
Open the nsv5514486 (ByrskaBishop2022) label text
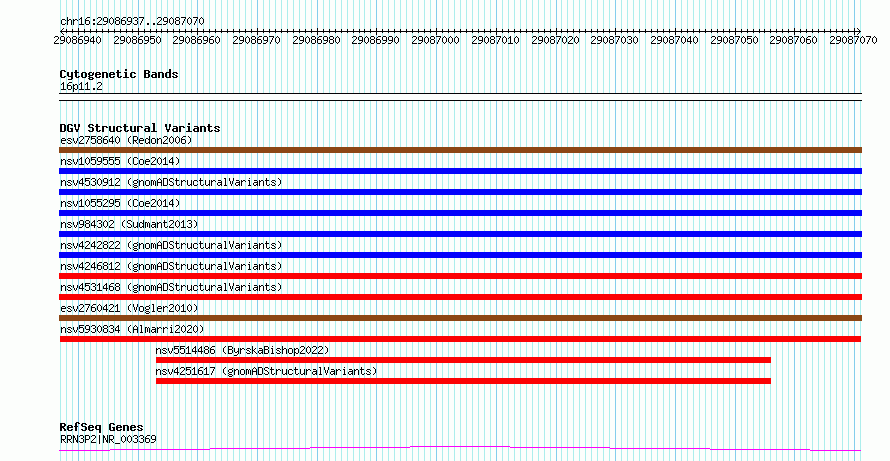pyautogui.click(x=242, y=350)
